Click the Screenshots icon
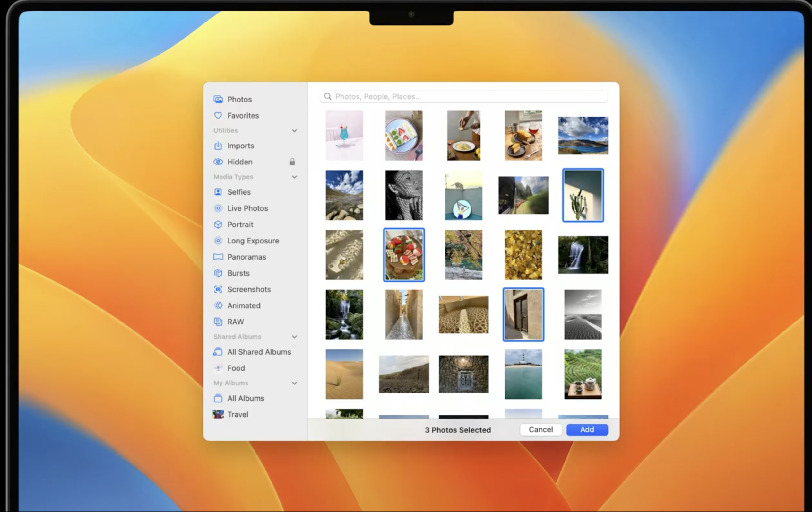This screenshot has width=812, height=512. point(218,289)
